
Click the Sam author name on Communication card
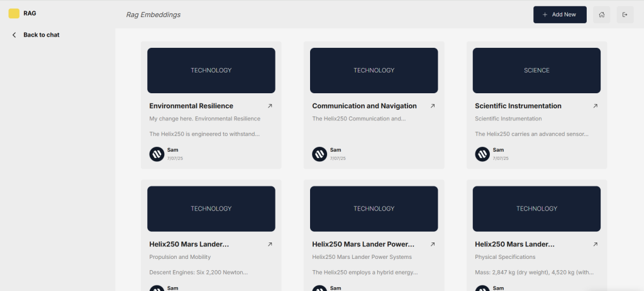coord(336,150)
